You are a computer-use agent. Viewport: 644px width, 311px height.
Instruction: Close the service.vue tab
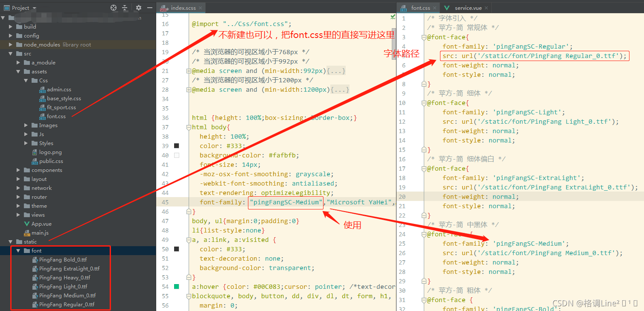[486, 8]
